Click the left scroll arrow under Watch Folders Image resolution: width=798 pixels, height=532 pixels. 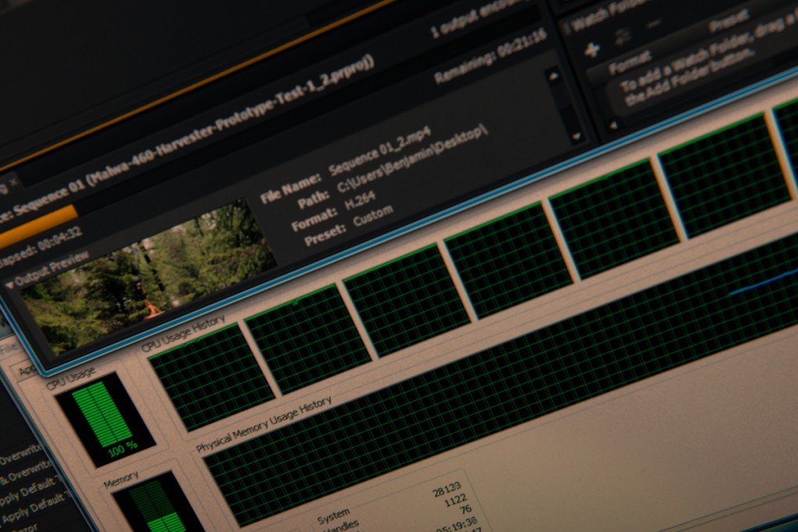613,125
